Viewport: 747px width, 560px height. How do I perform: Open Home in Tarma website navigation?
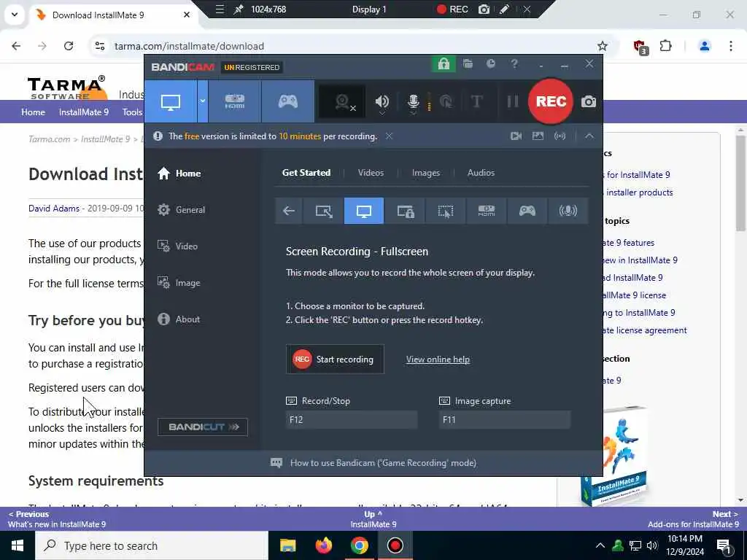point(33,112)
